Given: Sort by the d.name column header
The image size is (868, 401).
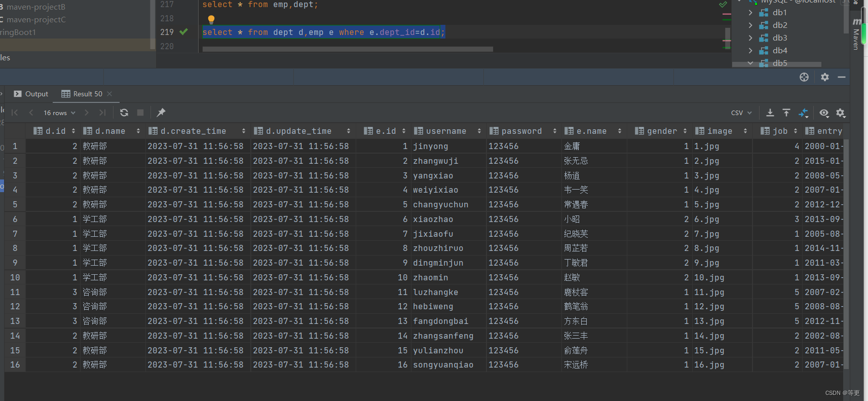Looking at the screenshot, I should point(111,131).
